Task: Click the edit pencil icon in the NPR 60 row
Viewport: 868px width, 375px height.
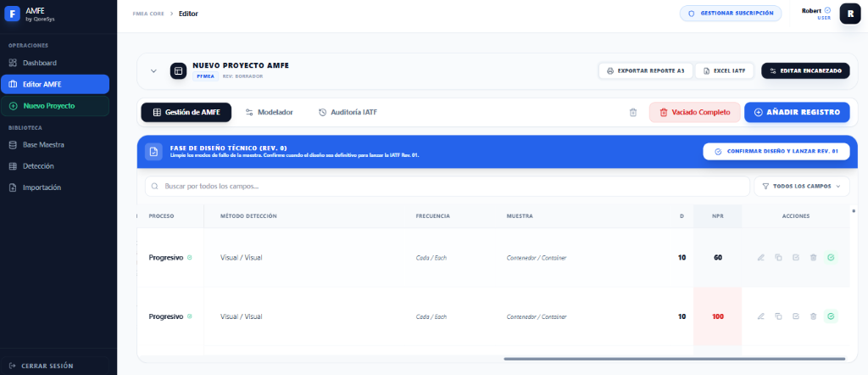Action: tap(760, 257)
